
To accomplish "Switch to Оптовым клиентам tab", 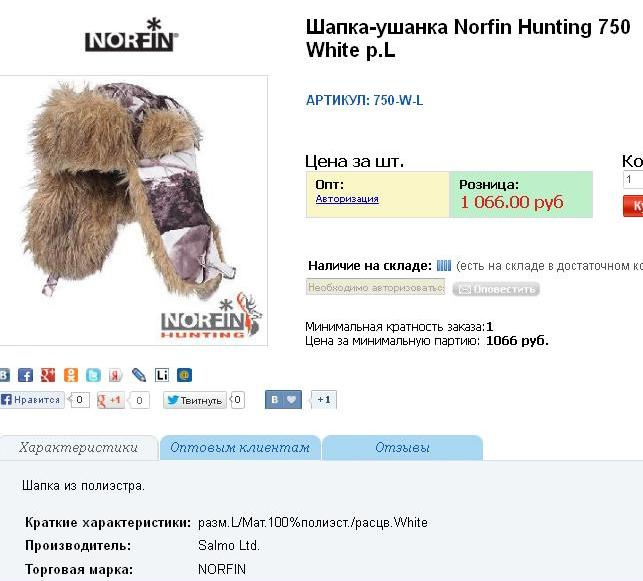I will pyautogui.click(x=240, y=447).
